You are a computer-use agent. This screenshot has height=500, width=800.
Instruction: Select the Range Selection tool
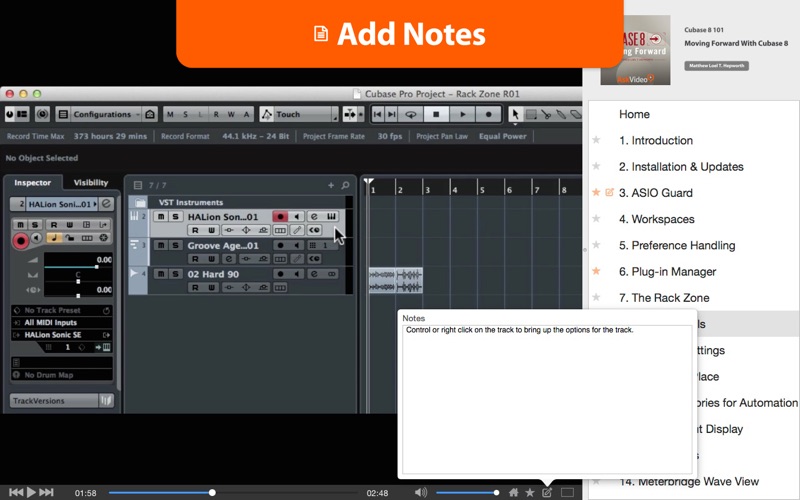click(x=531, y=114)
